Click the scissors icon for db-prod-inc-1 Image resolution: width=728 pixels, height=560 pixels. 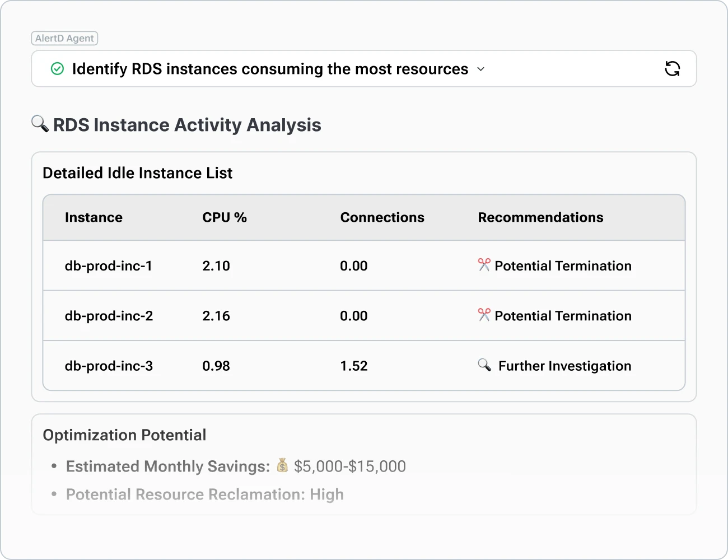click(484, 265)
